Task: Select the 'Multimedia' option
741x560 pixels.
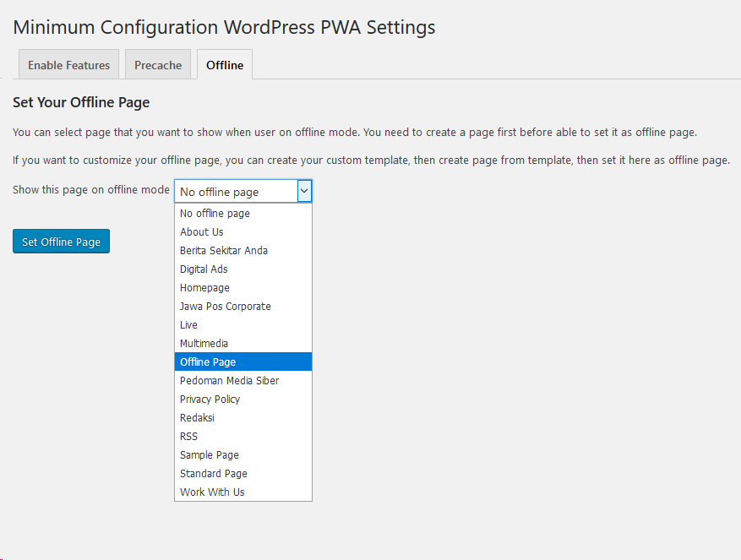Action: point(242,343)
